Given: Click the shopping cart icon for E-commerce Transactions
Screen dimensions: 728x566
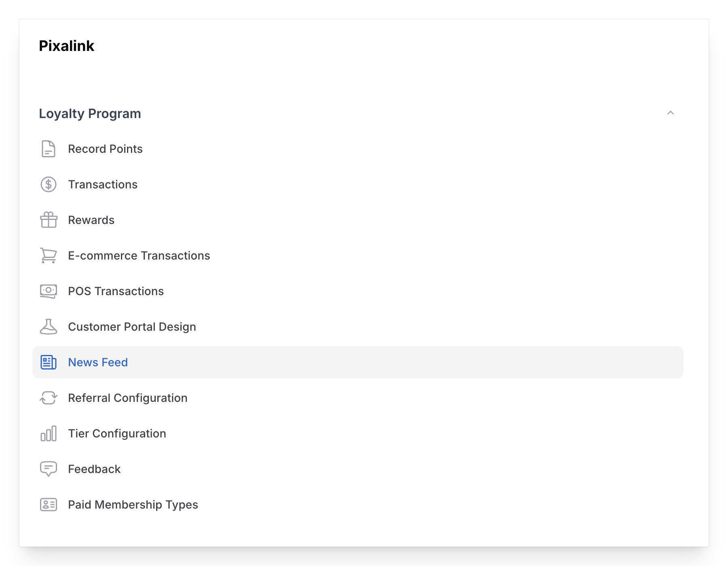Looking at the screenshot, I should (48, 256).
